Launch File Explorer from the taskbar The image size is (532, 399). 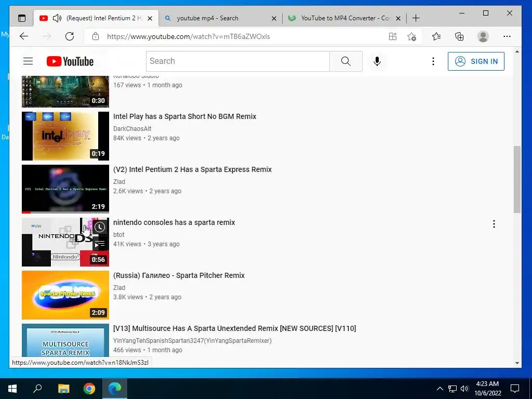63,389
